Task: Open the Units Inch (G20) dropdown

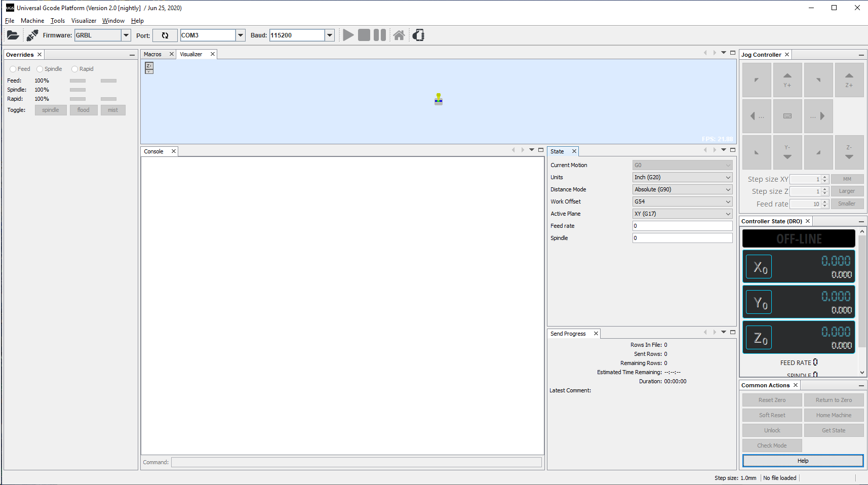Action: [x=682, y=177]
